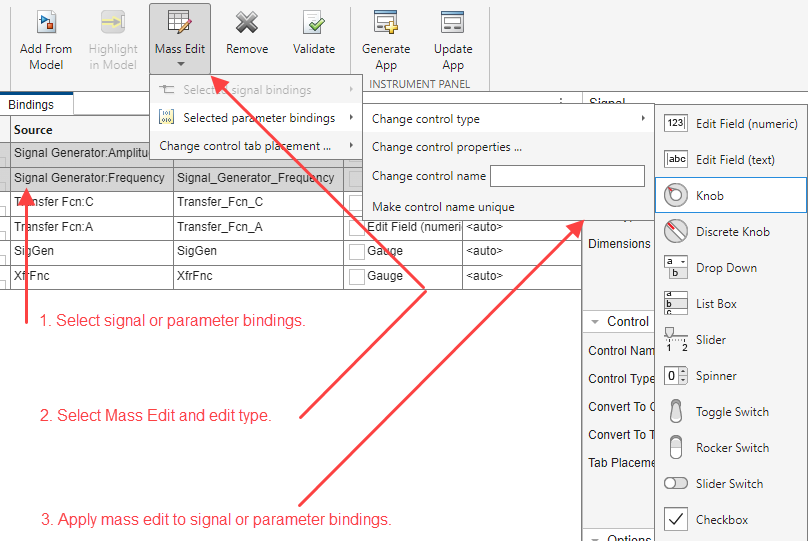Toggle checkbox beside Gauge in XfrFnc row
The width and height of the screenshot is (808, 541).
coord(357,276)
